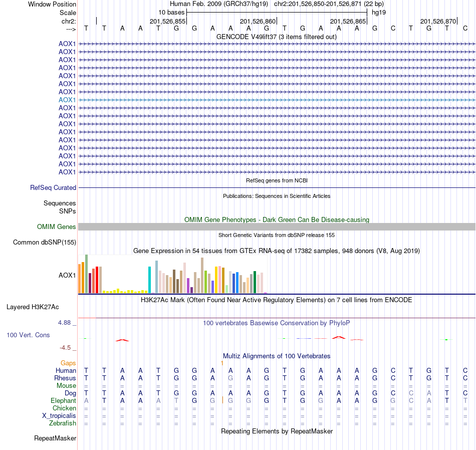This screenshot has height=450, width=476.
Task: Click the turquoise bar in GTEx chart
Action: pyautogui.click(x=150, y=280)
